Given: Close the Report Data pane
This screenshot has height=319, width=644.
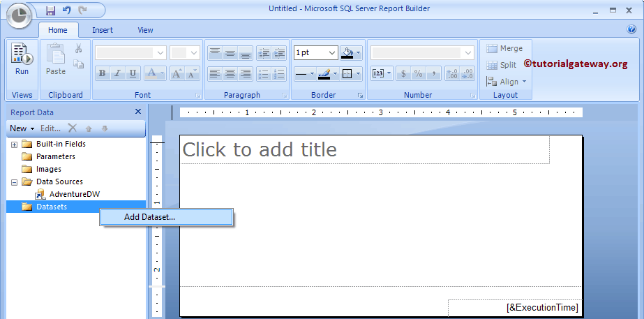Looking at the screenshot, I should [x=138, y=112].
